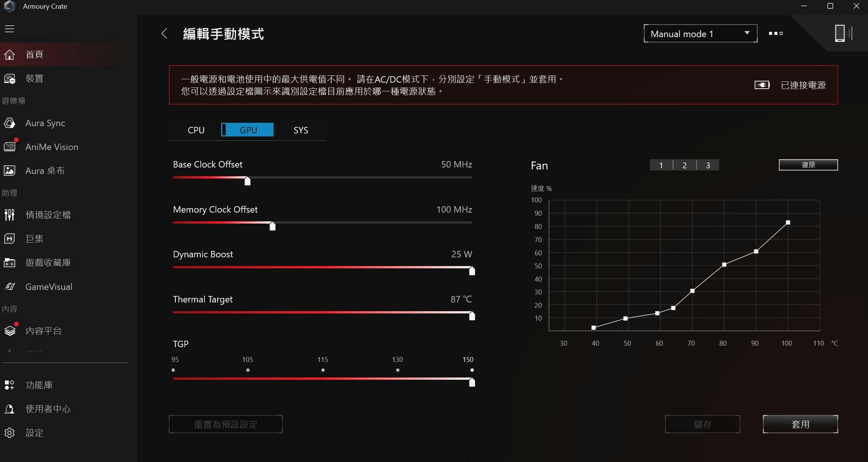868x462 pixels.
Task: Select fan curve preset 2
Action: [684, 165]
